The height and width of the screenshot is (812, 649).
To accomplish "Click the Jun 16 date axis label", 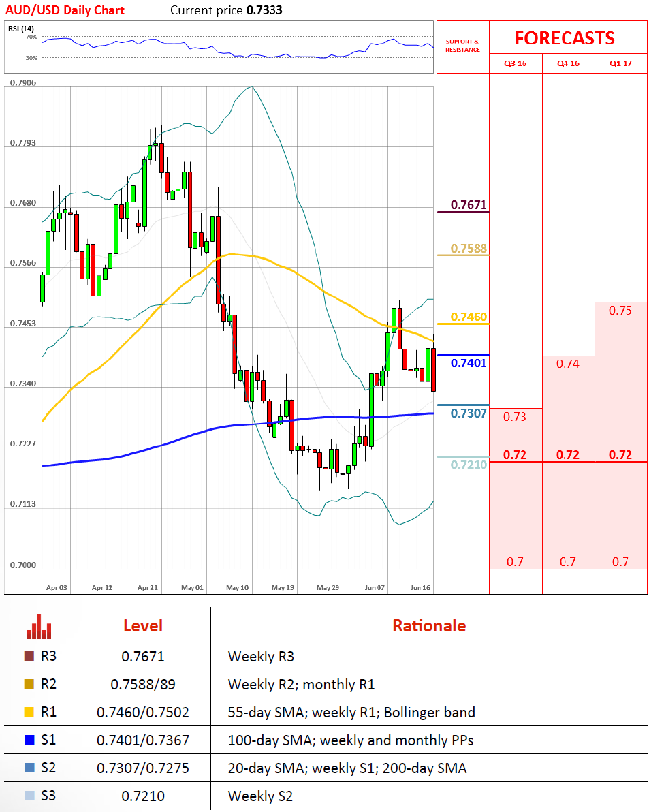I will [x=420, y=587].
